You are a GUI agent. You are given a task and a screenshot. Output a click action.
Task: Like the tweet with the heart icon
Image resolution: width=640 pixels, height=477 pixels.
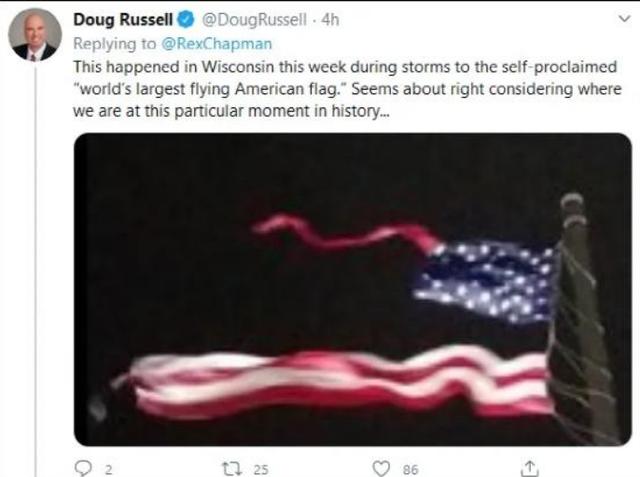(x=381, y=469)
